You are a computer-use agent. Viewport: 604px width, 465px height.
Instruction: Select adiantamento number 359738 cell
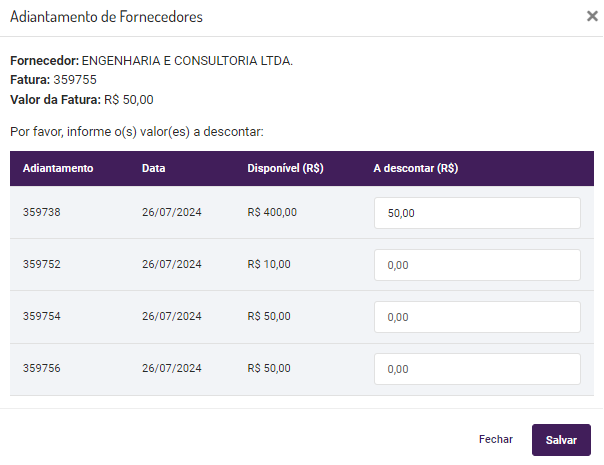[42, 212]
